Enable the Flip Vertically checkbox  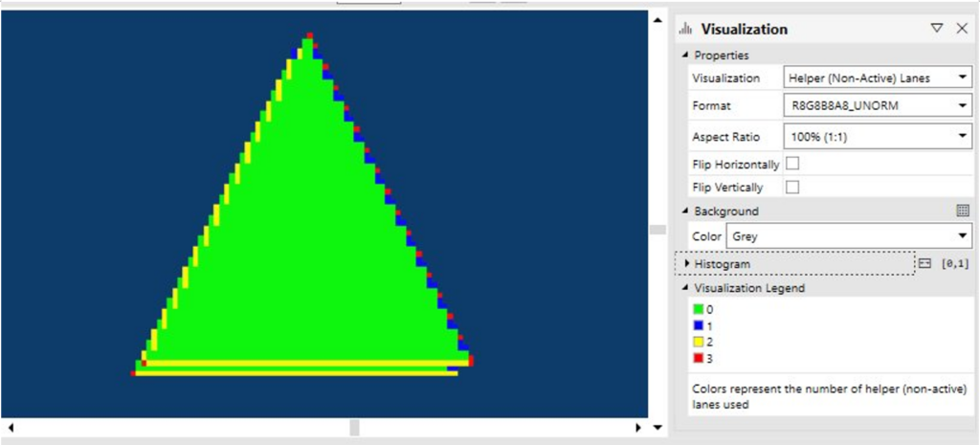tap(792, 187)
